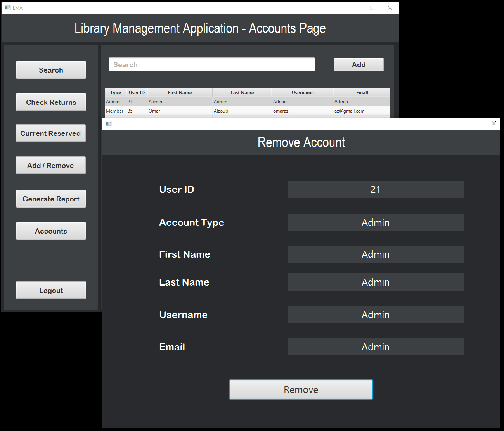Sort table by Username column header
The image size is (504, 431).
[303, 92]
